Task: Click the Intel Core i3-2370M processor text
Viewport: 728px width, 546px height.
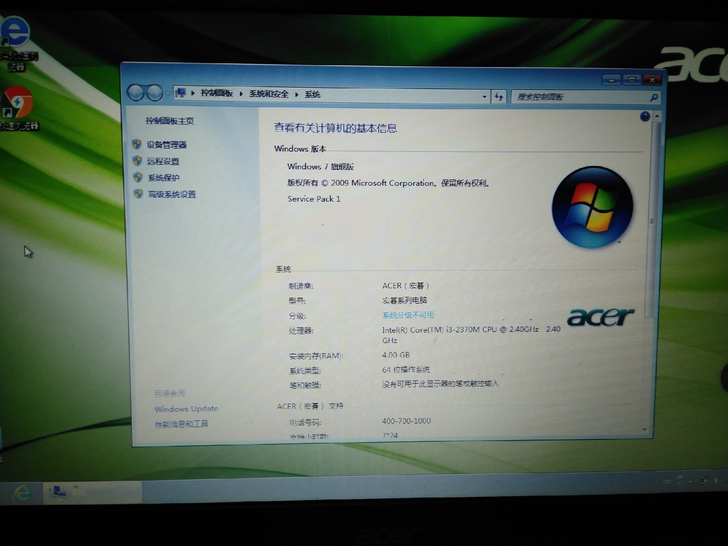Action: coord(471,334)
